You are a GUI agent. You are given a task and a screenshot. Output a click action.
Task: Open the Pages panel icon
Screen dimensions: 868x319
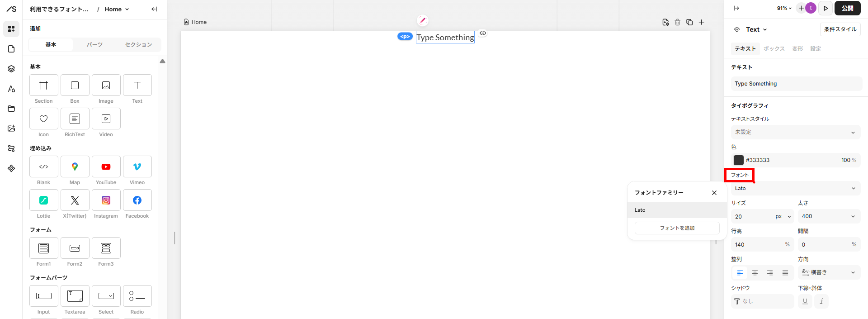pyautogui.click(x=11, y=49)
